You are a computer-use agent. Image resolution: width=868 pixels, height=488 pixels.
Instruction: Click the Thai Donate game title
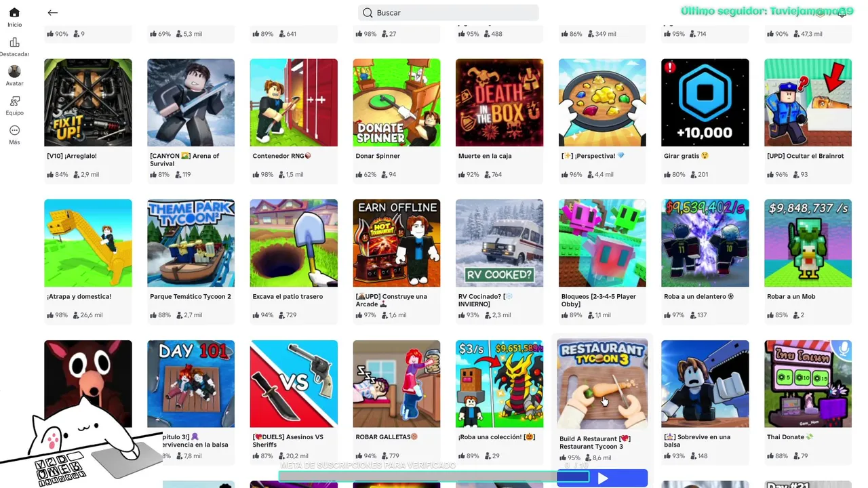click(x=790, y=437)
